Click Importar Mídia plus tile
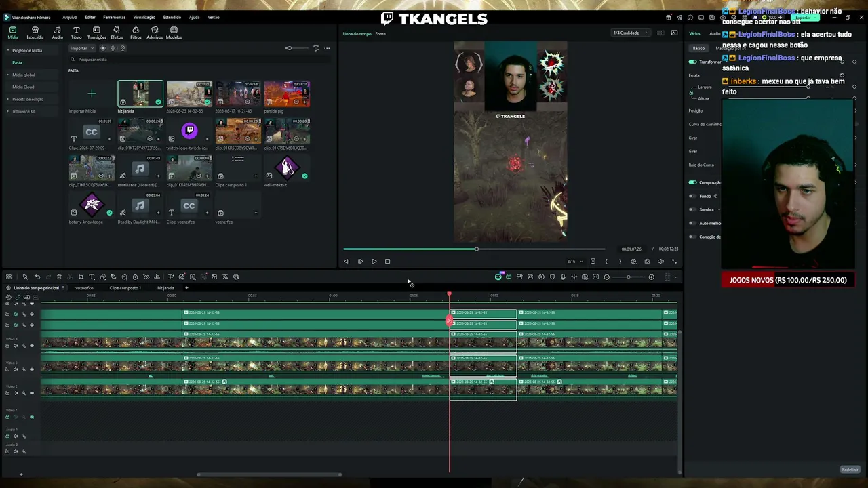 click(92, 94)
